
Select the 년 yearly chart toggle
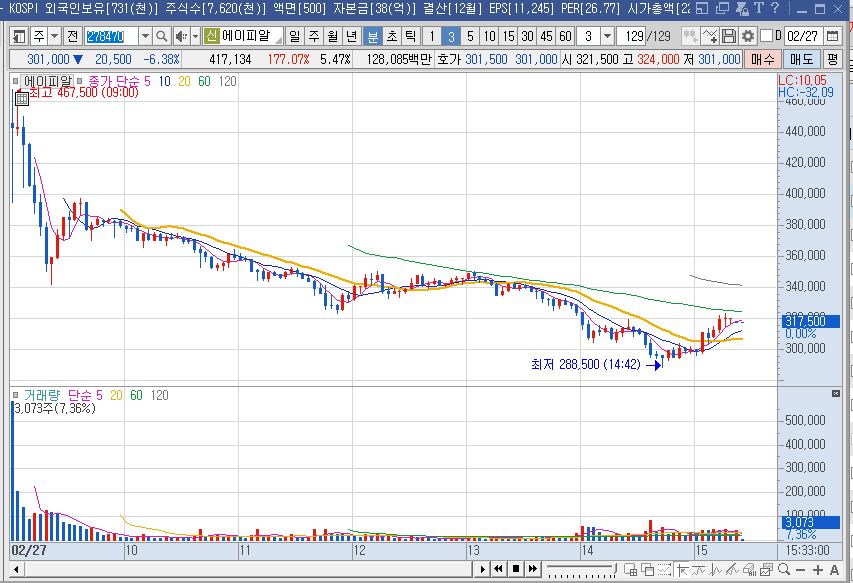pyautogui.click(x=352, y=36)
